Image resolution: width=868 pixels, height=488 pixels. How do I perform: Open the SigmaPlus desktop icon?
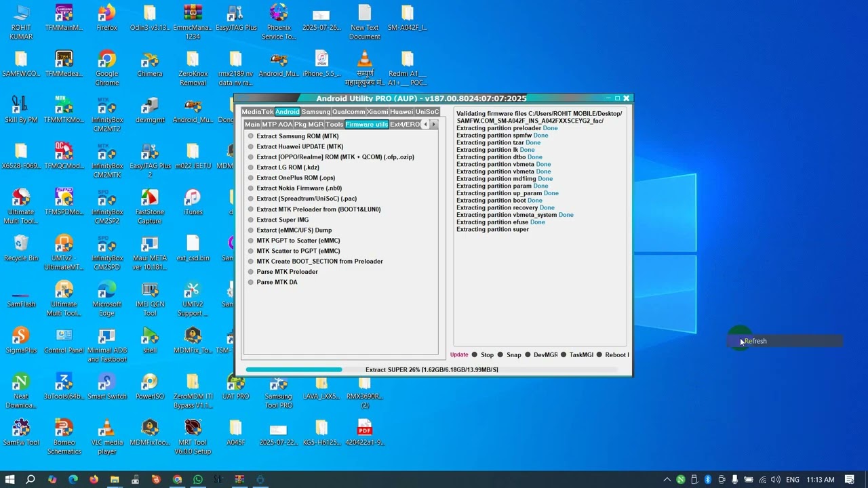21,340
